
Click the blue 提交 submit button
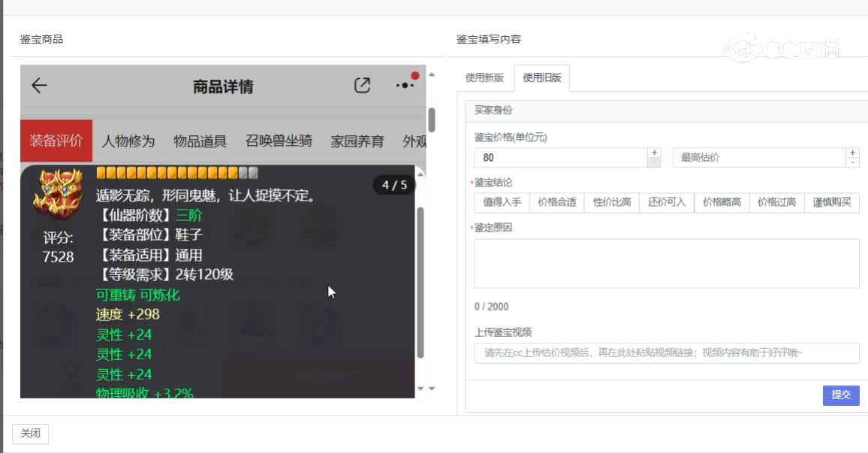pyautogui.click(x=841, y=395)
